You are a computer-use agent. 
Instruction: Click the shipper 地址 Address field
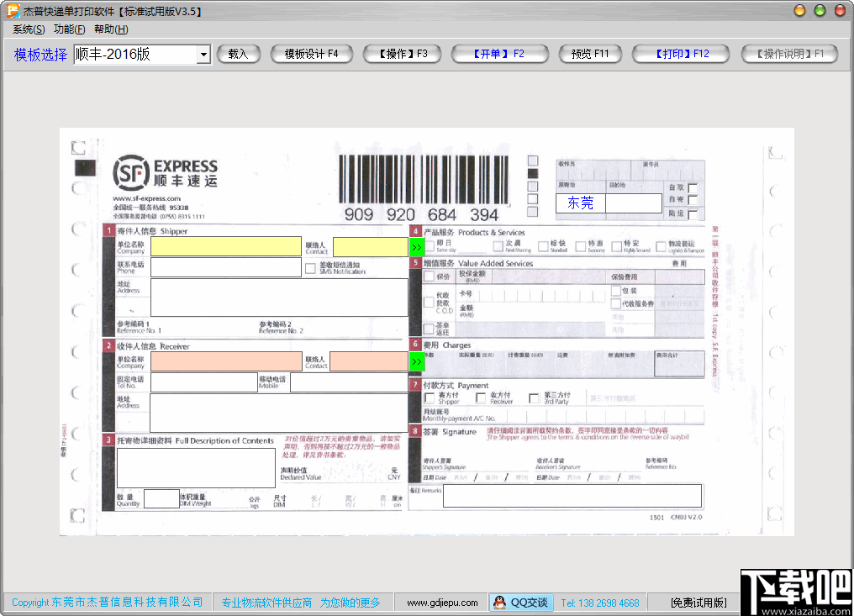[279, 297]
